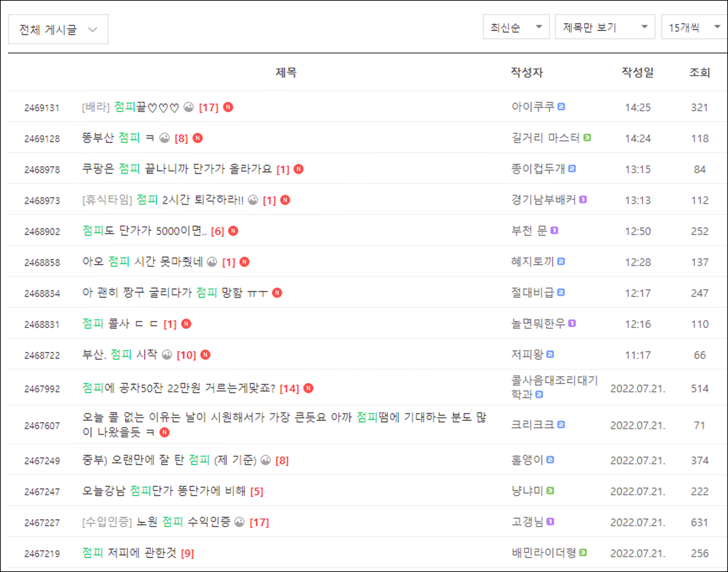Click green badge beside 배민라이더형
Screen dimensions: 728x572
click(583, 553)
